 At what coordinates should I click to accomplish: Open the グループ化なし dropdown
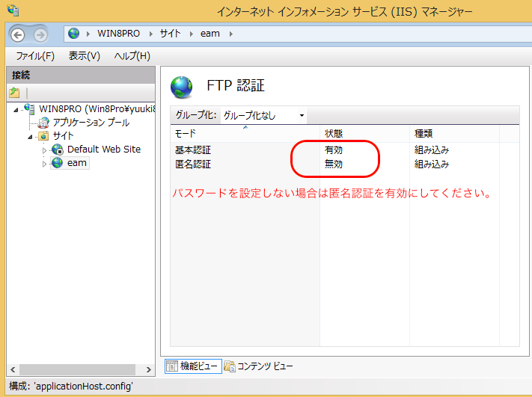pos(302,116)
